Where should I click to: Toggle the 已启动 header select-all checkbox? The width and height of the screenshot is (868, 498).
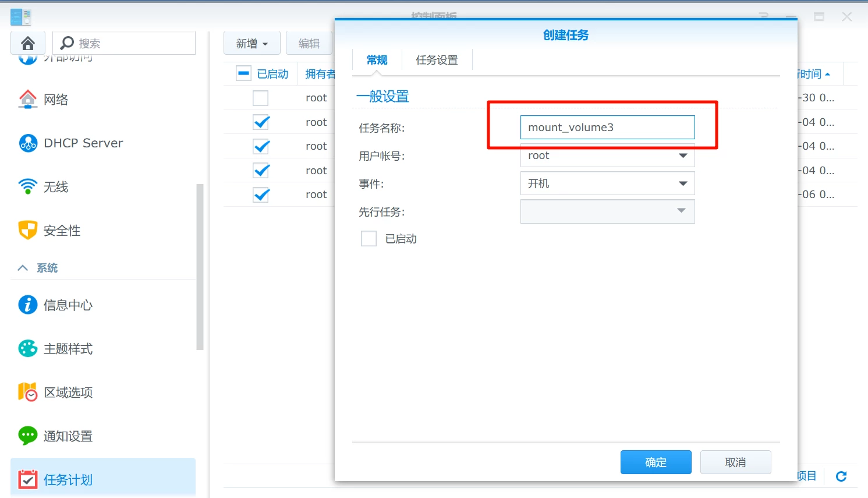(x=243, y=73)
